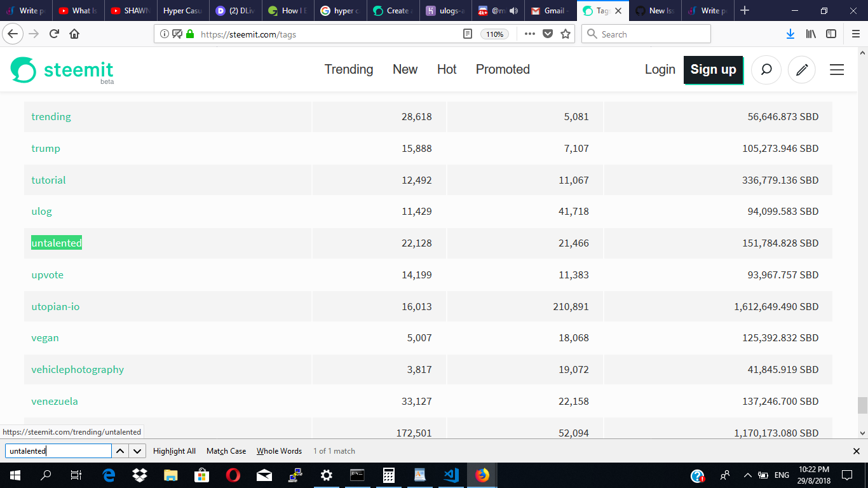Open Visual Studio Code from taskbar
The width and height of the screenshot is (868, 488).
coord(451,475)
